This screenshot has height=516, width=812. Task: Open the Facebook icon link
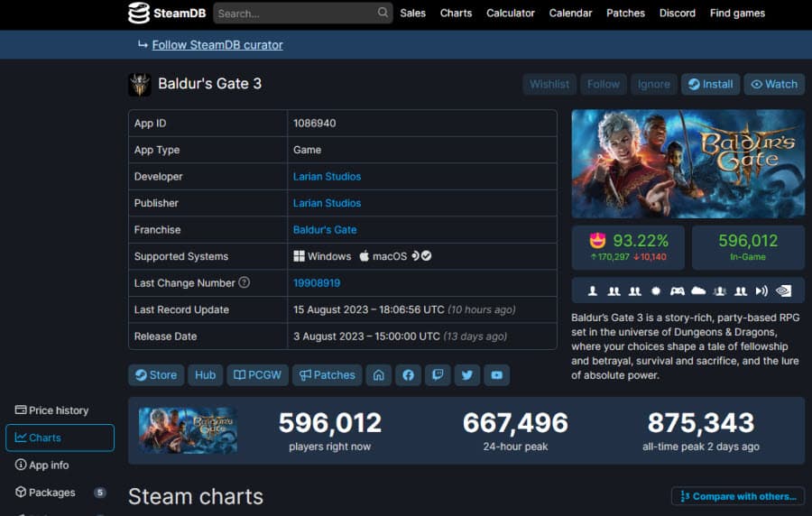(x=408, y=375)
